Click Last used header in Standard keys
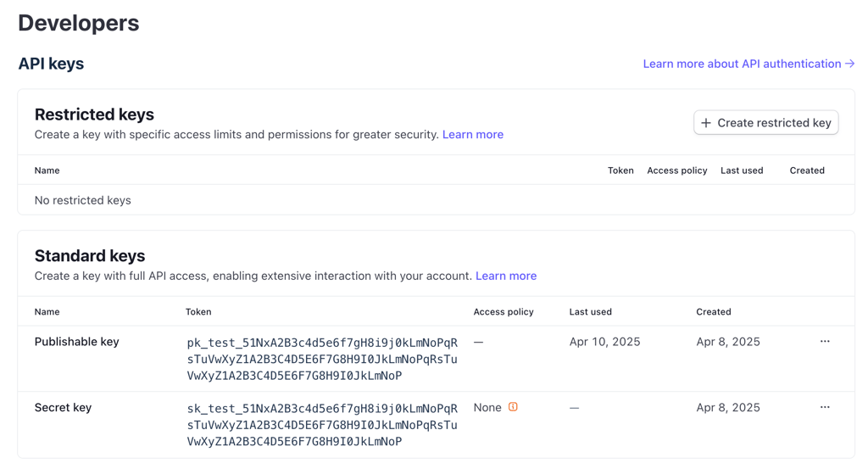The image size is (868, 469). click(590, 312)
